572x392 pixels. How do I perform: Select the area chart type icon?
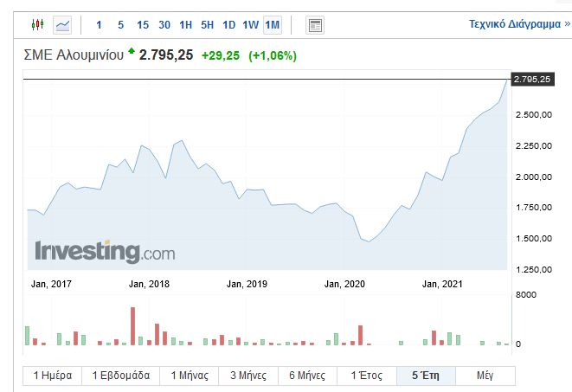pos(62,25)
